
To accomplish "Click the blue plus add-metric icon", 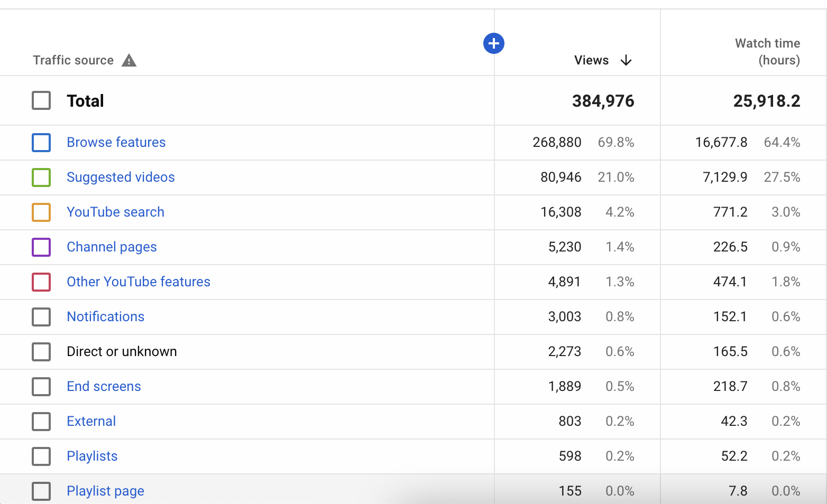I will tap(494, 43).
